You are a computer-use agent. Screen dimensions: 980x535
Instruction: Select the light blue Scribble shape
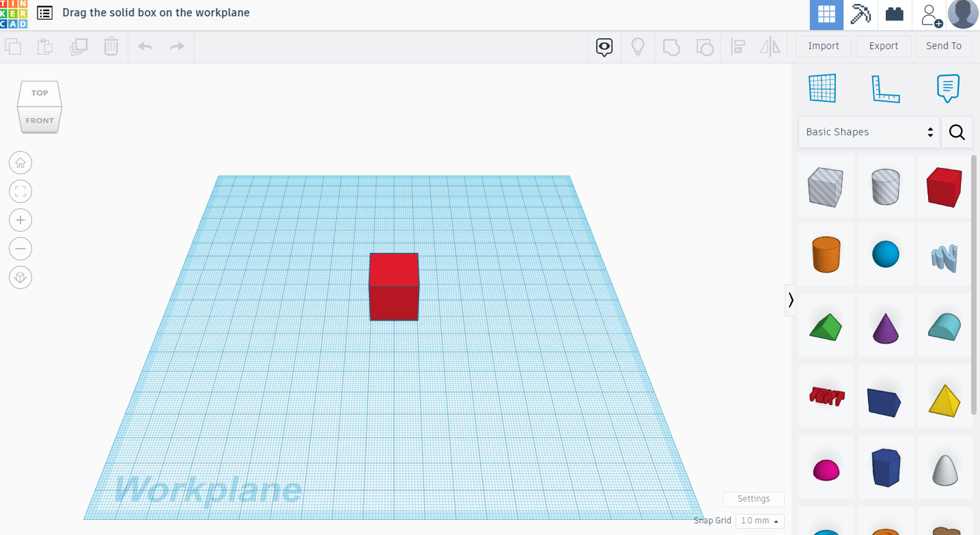pyautogui.click(x=944, y=255)
